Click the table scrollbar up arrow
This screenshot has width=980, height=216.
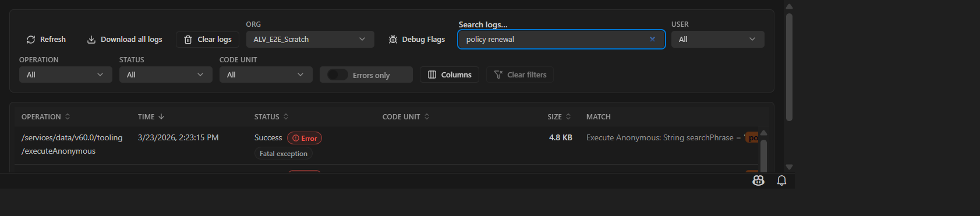pyautogui.click(x=763, y=133)
